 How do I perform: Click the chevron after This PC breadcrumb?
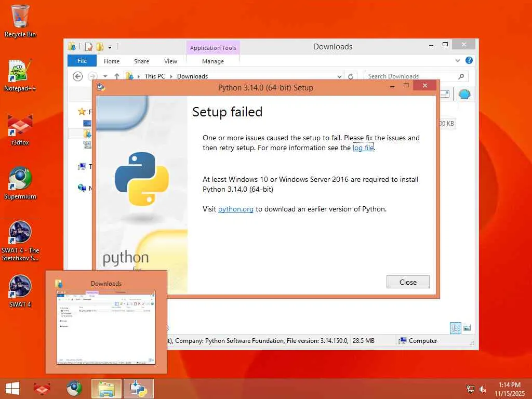coord(171,76)
